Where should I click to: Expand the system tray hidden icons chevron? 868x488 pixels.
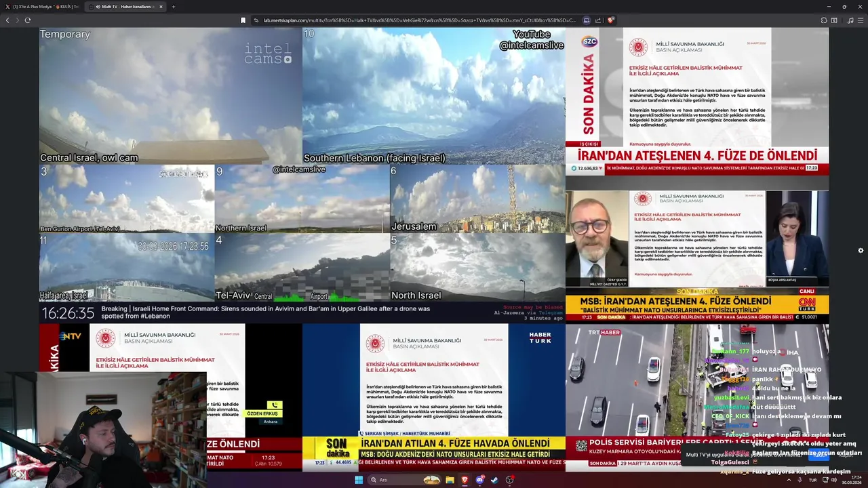click(789, 480)
